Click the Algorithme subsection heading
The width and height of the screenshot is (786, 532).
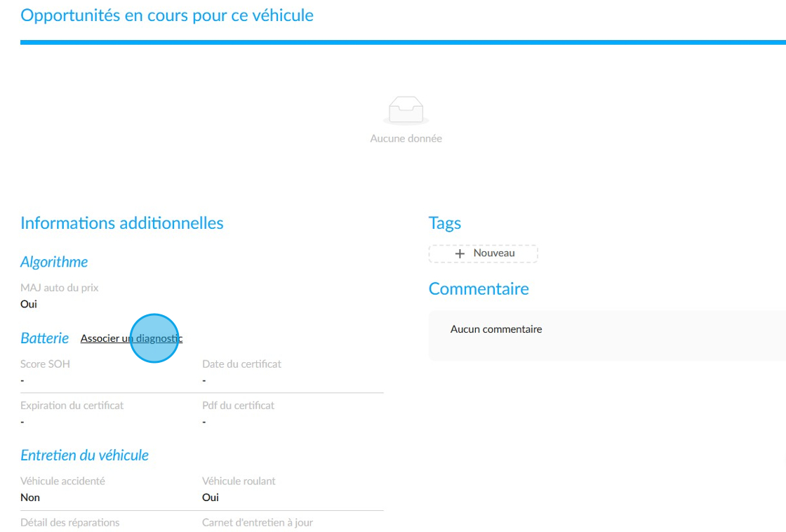(54, 262)
